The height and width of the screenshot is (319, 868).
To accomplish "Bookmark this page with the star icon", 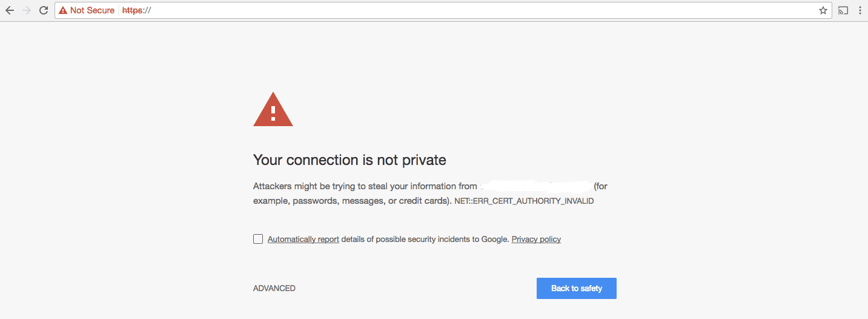I will 823,10.
